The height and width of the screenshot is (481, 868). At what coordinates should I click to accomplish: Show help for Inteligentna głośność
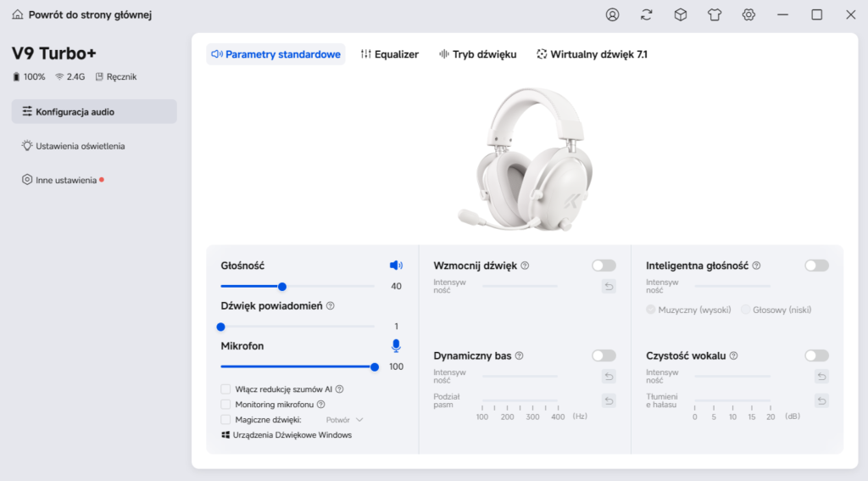click(756, 266)
